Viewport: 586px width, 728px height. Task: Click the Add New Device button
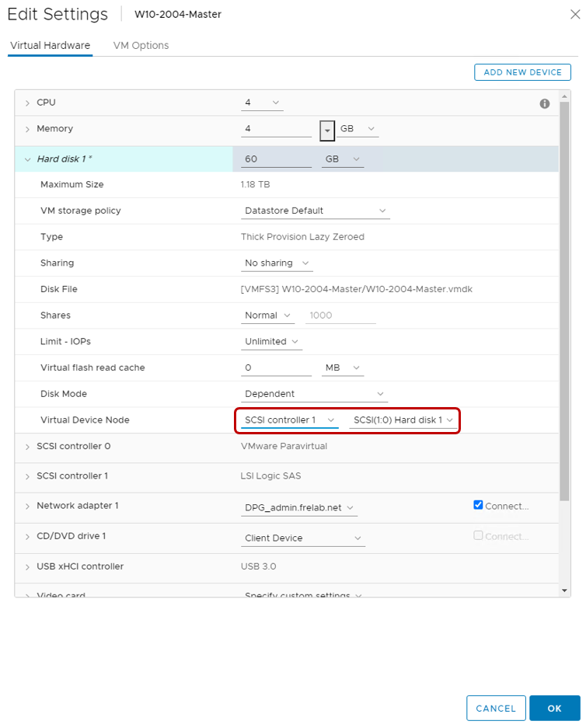tap(522, 72)
